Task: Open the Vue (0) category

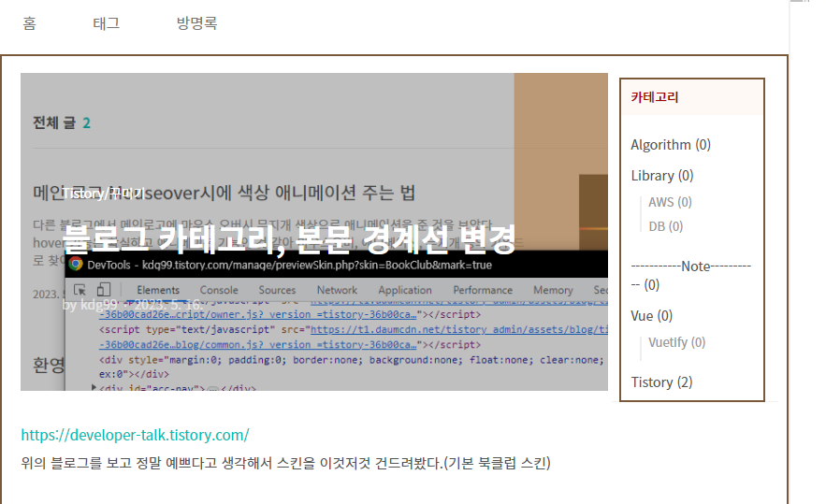Action: point(652,316)
